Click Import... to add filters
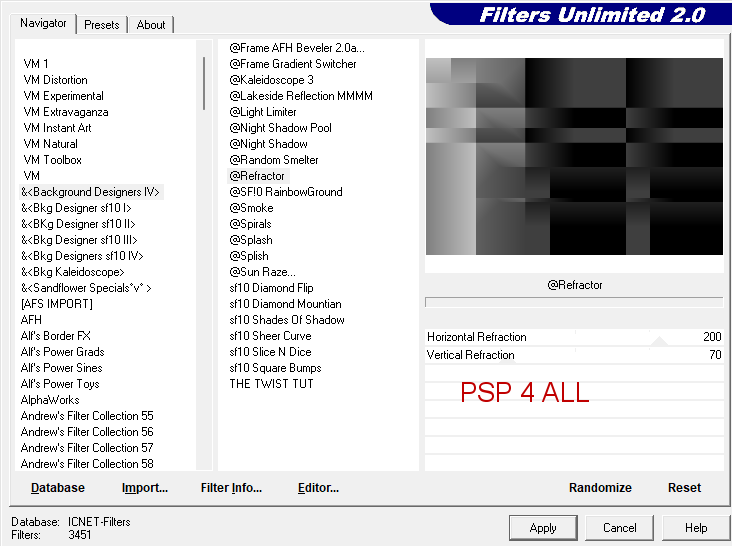The width and height of the screenshot is (732, 546). click(145, 488)
